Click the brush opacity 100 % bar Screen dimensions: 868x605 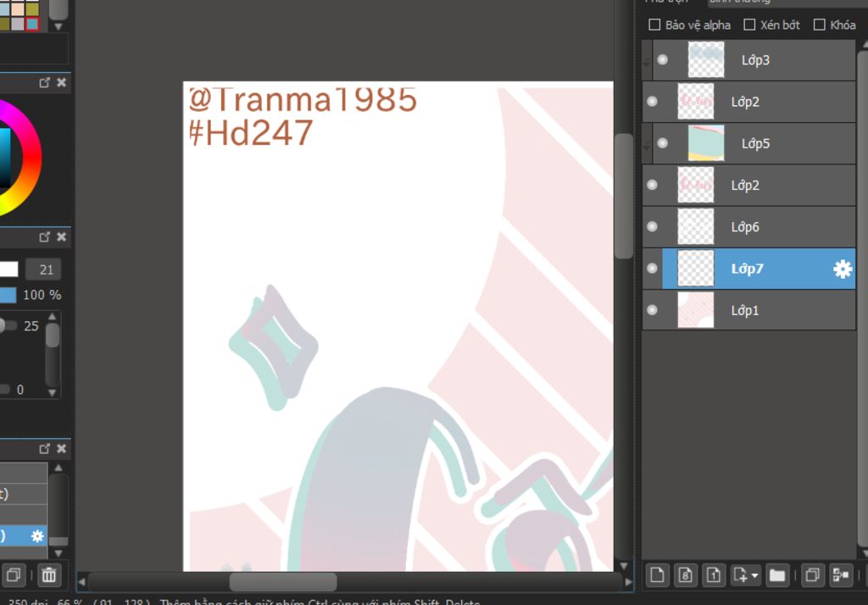click(x=8, y=295)
